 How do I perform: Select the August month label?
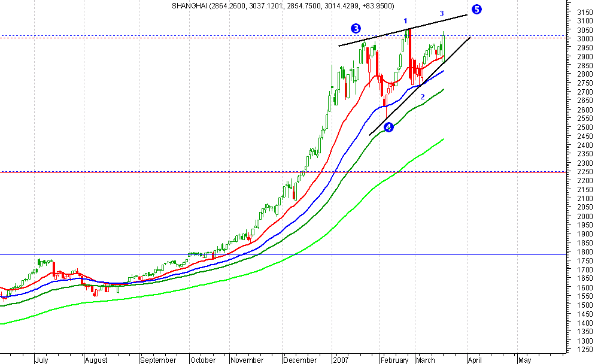click(96, 360)
